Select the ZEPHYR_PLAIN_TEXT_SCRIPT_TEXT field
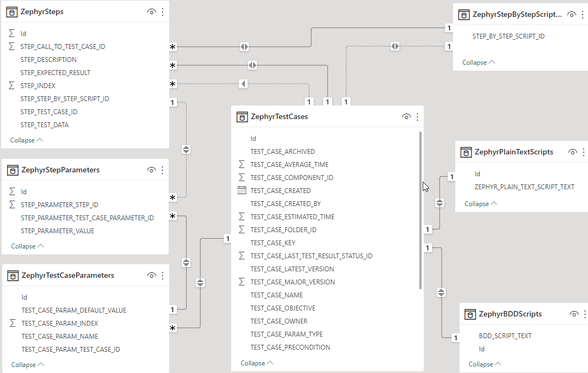588x373 pixels. click(x=524, y=187)
